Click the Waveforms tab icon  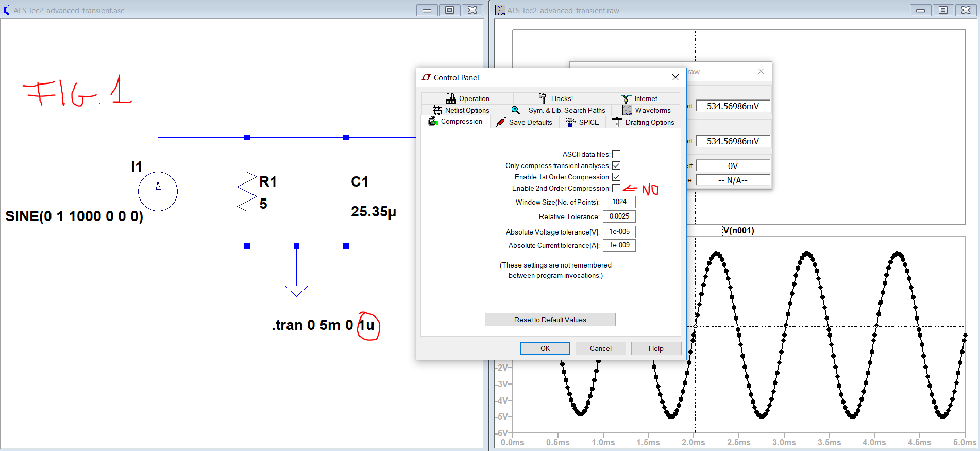(x=627, y=110)
